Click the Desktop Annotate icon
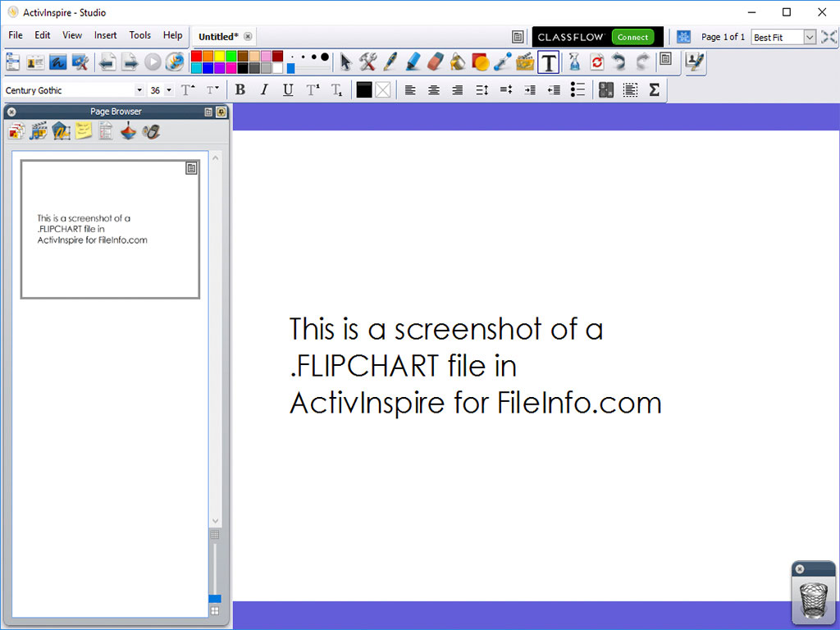 [58, 62]
